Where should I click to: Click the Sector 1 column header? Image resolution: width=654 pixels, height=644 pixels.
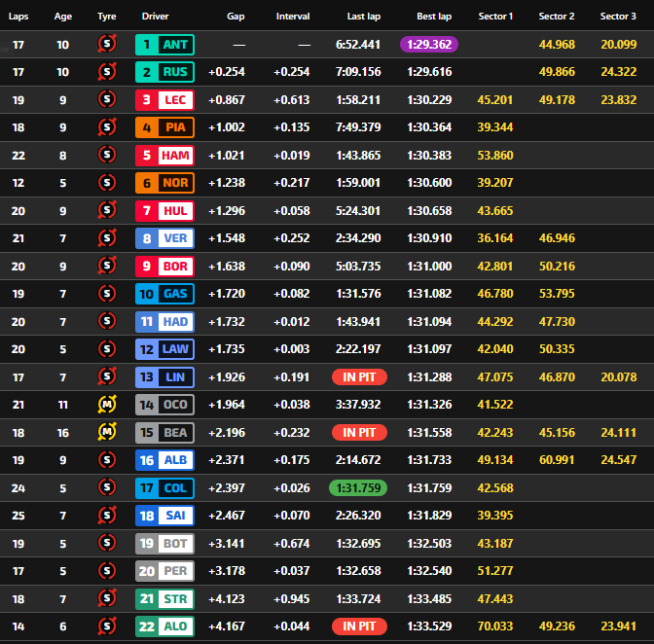tap(495, 17)
